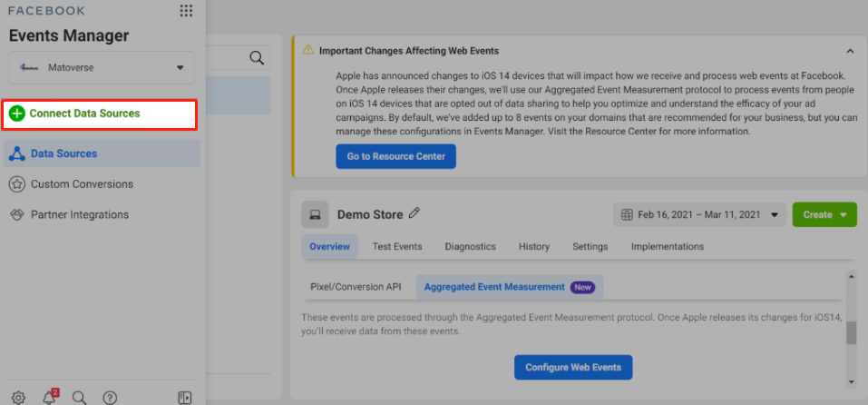Image resolution: width=868 pixels, height=405 pixels.
Task: Open the Diagnostics tab
Action: (x=471, y=247)
